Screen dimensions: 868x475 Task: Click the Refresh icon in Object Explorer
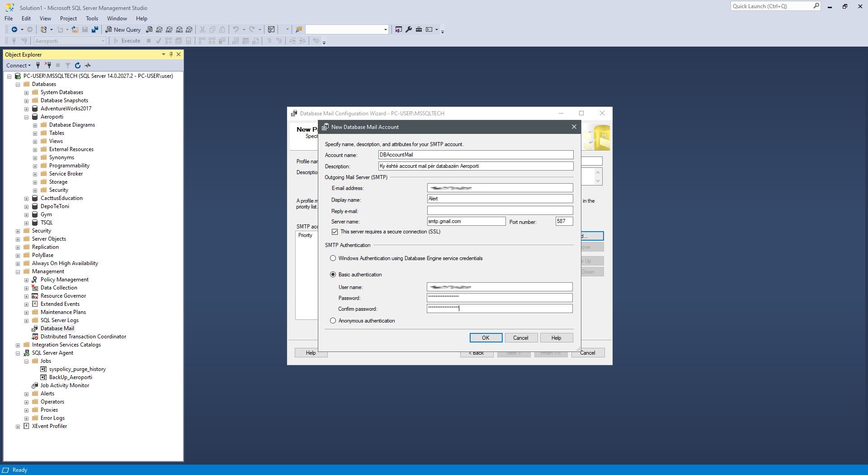tap(78, 65)
